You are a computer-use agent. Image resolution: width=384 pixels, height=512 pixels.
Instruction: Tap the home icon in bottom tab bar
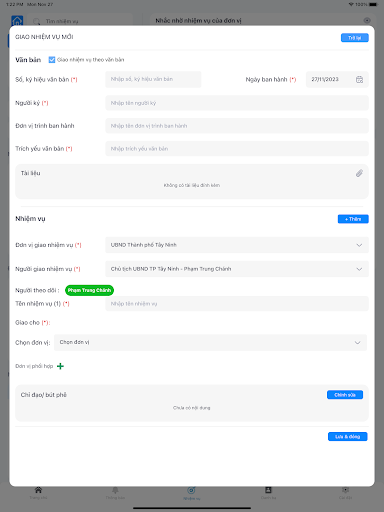(38, 490)
